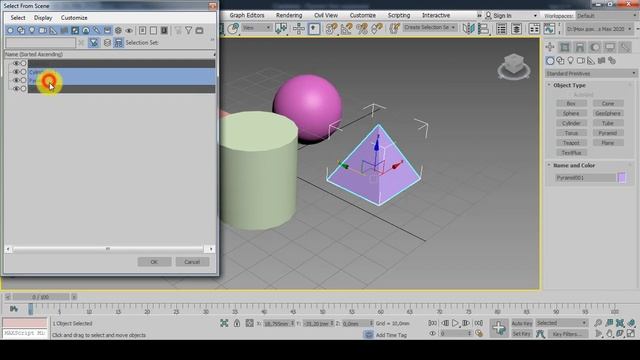Select Shapes category in Create panel
This screenshot has height=360, width=640.
click(560, 61)
